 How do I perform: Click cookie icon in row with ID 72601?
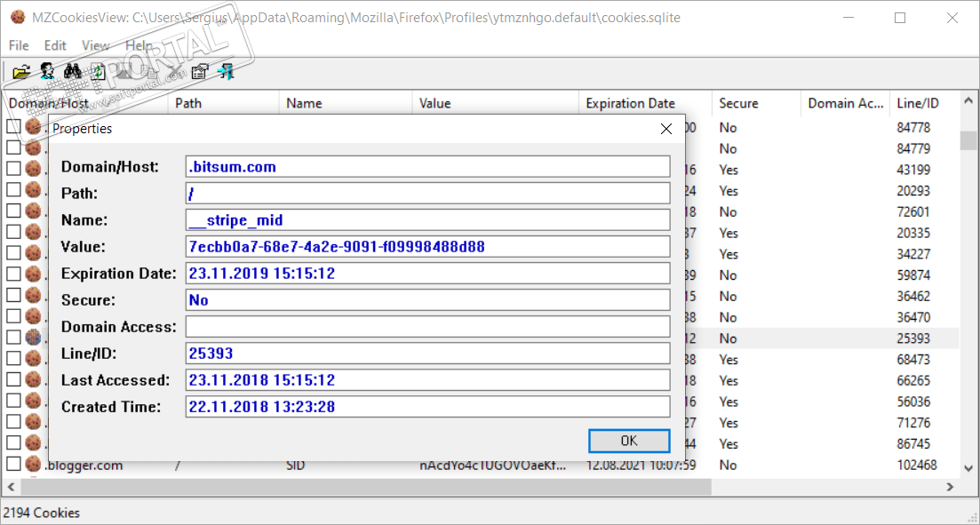coord(33,211)
